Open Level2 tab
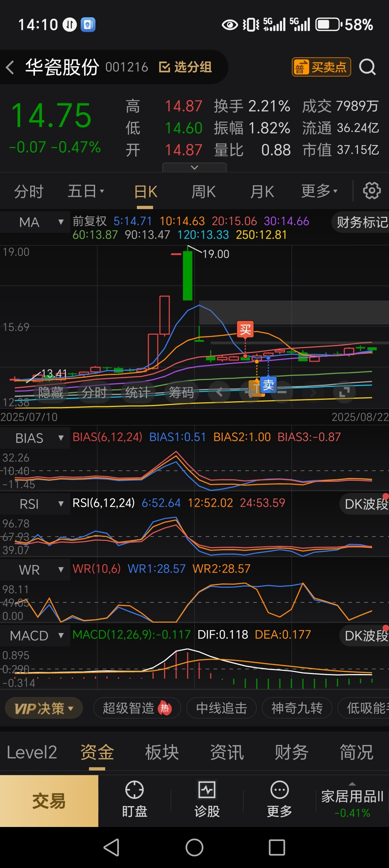This screenshot has width=389, height=868. 32,752
